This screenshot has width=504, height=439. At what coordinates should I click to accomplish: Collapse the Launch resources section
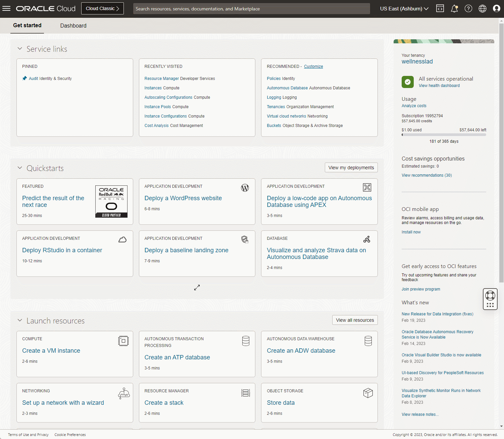pos(20,320)
